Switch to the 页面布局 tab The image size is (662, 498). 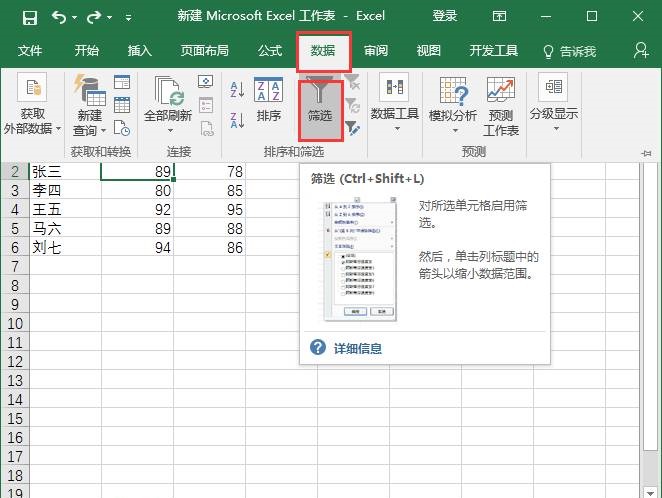point(205,51)
